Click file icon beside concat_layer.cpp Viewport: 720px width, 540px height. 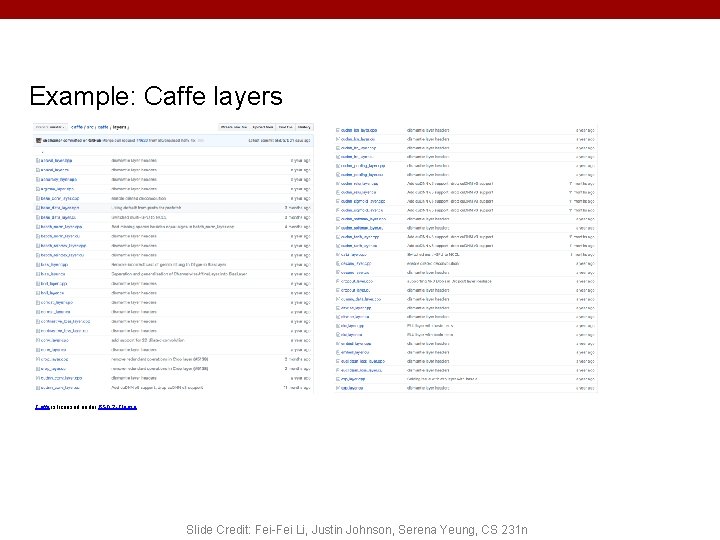click(38, 303)
